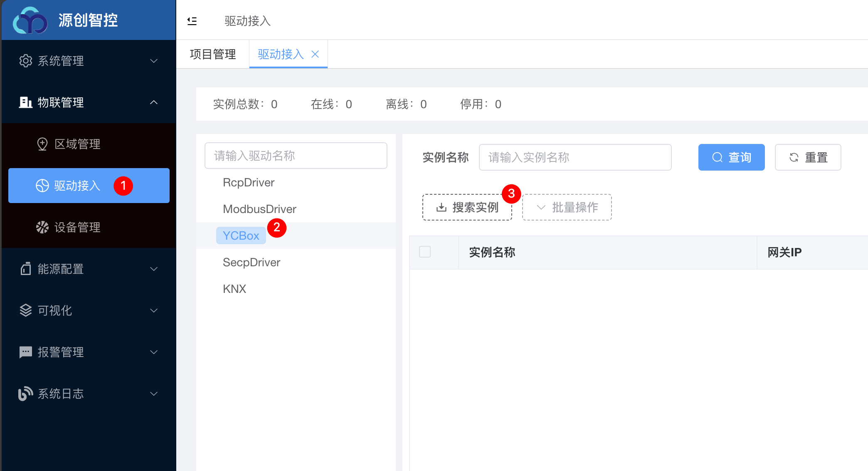Click the 区域管理 location pin icon
The height and width of the screenshot is (471, 868).
pyautogui.click(x=42, y=144)
